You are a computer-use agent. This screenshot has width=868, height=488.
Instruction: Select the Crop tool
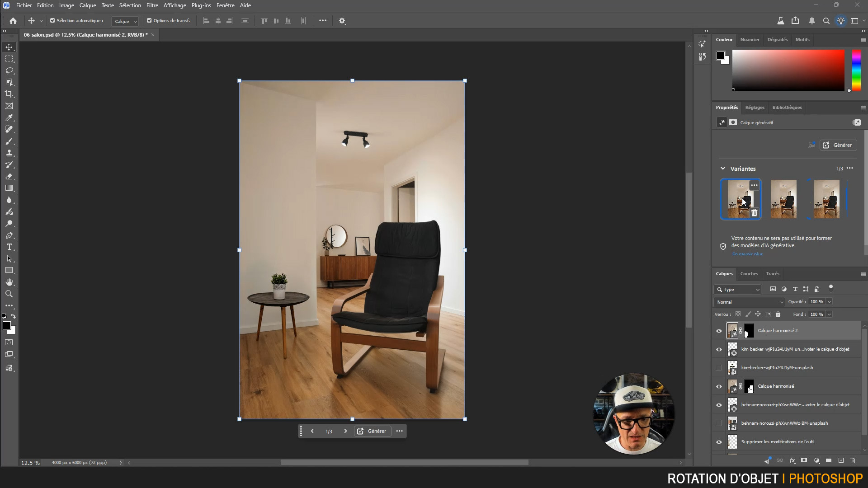click(x=9, y=94)
